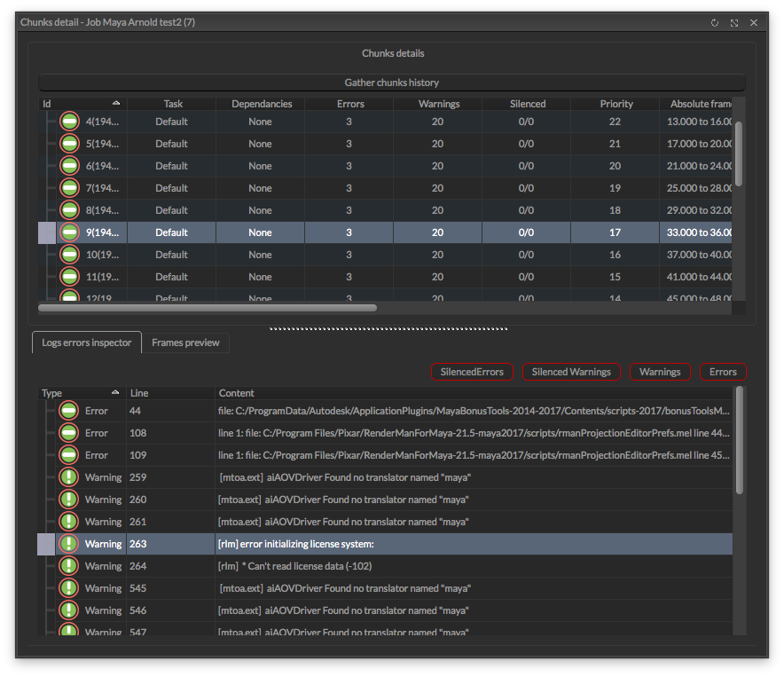Click the chunks table horizontal scrollbar

pos(208,308)
